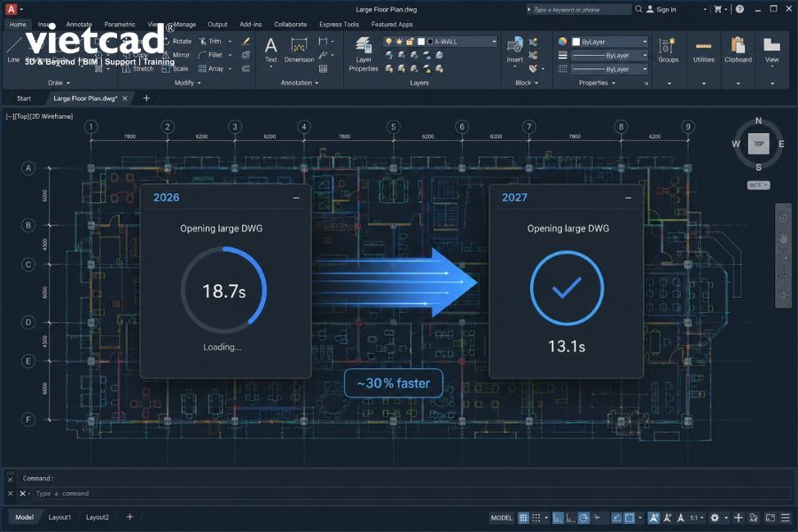Open status bar customization menu icon
Viewport: 798px width, 532px height.
click(786, 518)
